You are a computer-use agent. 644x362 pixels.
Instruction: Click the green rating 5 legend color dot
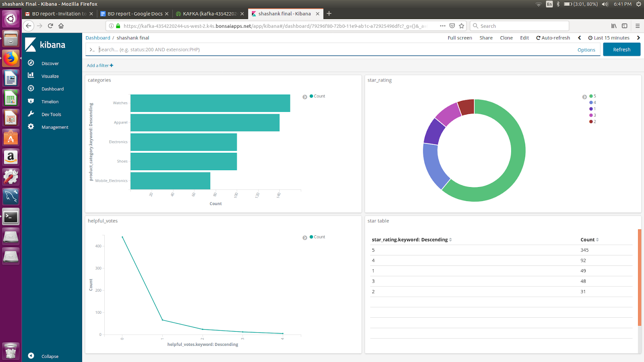click(x=591, y=96)
